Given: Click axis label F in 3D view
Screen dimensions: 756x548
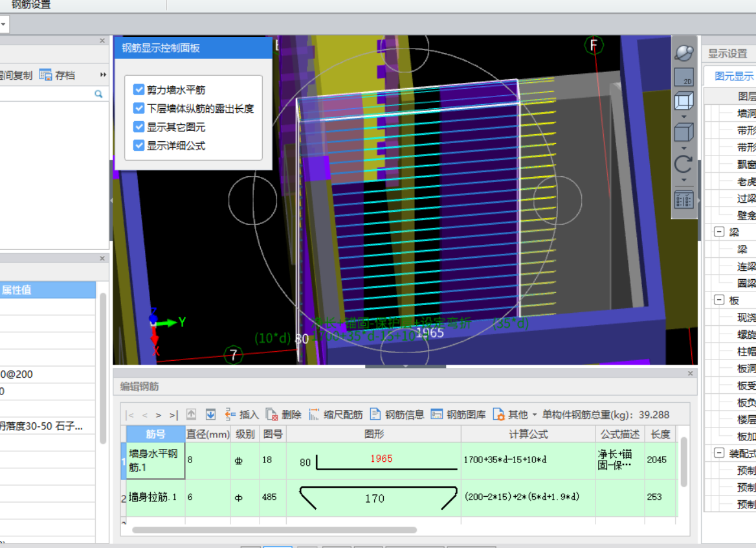Looking at the screenshot, I should [594, 46].
